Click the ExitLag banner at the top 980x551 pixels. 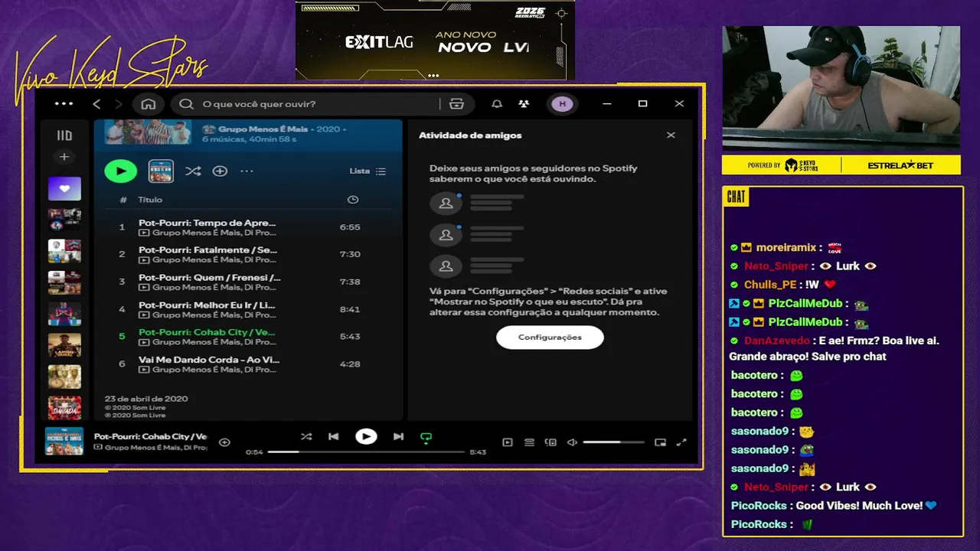pos(435,41)
